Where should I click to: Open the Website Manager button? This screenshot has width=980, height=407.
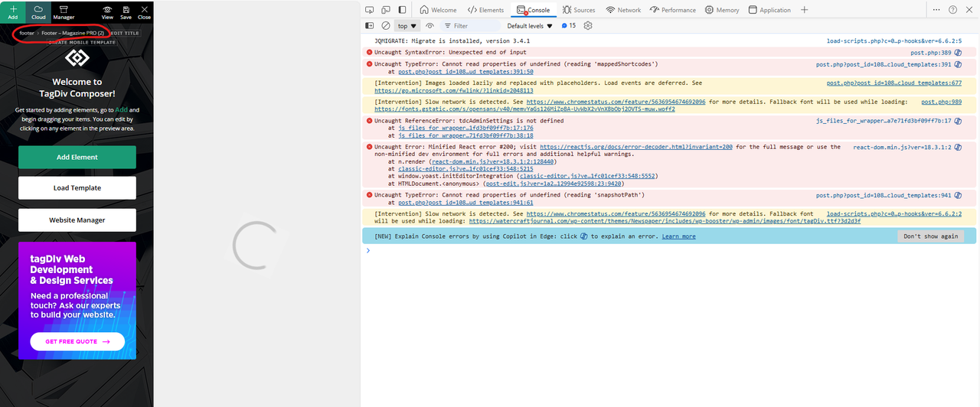point(77,220)
